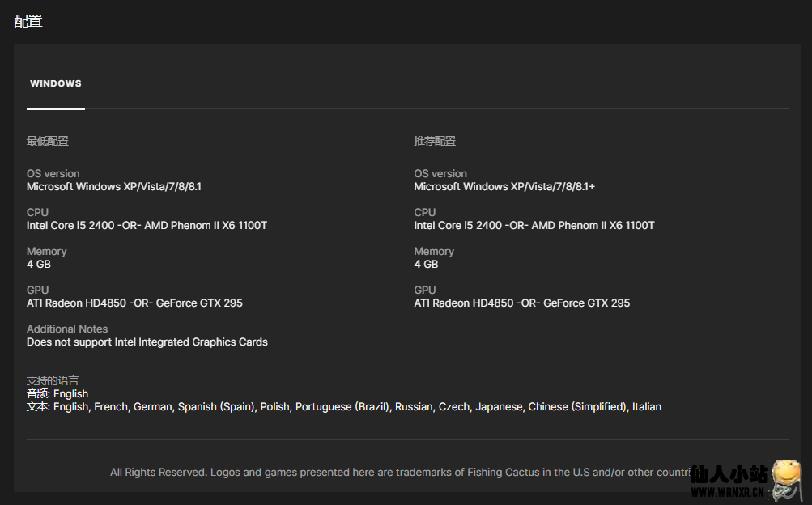
Task: Click the 支持的语言 label
Action: point(53,380)
